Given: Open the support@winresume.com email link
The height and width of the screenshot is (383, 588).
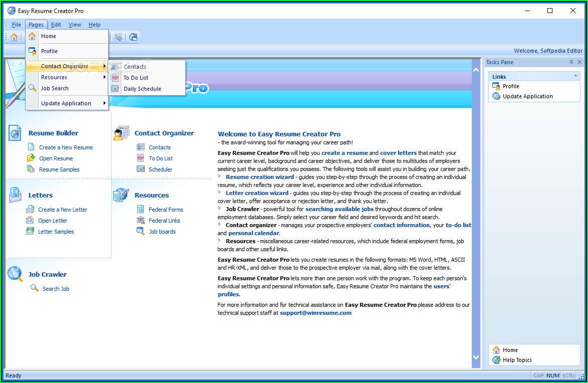Looking at the screenshot, I should tap(316, 313).
